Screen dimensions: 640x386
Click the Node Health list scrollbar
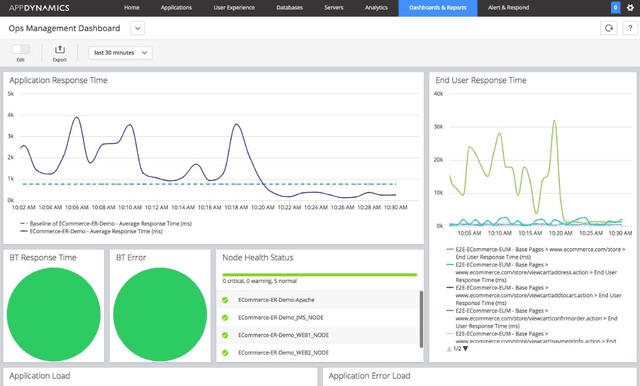tap(421, 319)
